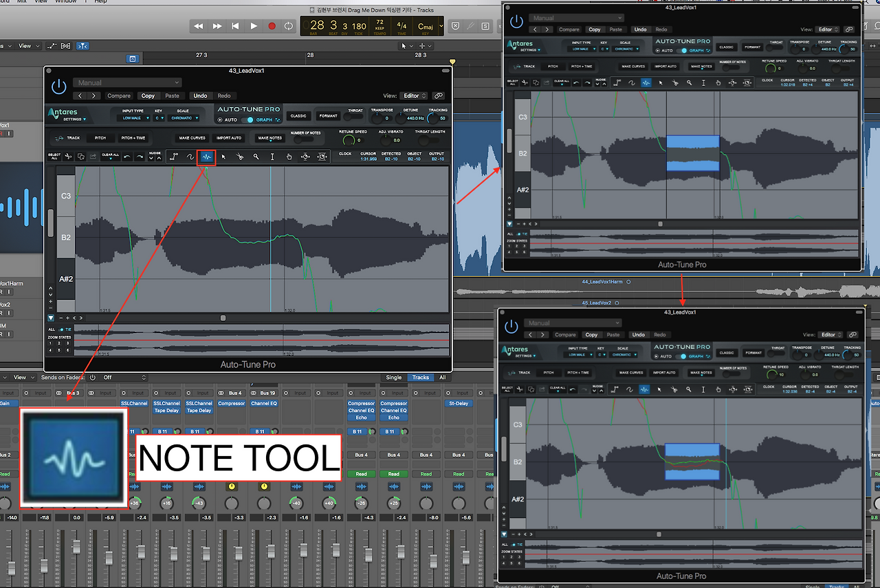
Task: Click the blue note object in upper-right window
Action: point(692,153)
